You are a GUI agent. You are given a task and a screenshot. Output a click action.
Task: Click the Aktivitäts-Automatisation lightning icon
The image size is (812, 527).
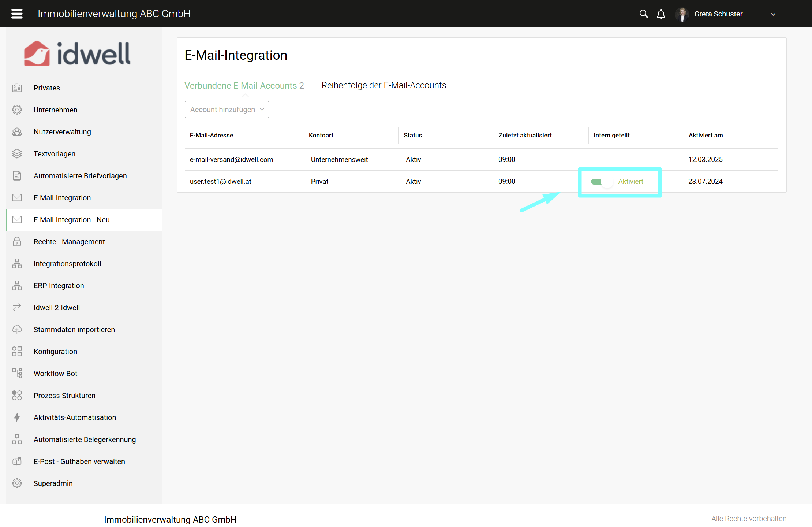[17, 417]
